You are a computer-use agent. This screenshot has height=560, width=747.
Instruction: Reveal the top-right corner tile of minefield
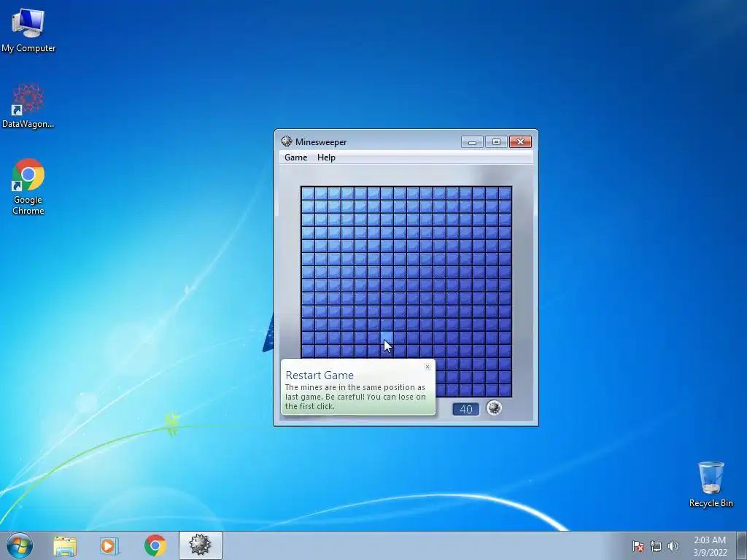point(505,193)
